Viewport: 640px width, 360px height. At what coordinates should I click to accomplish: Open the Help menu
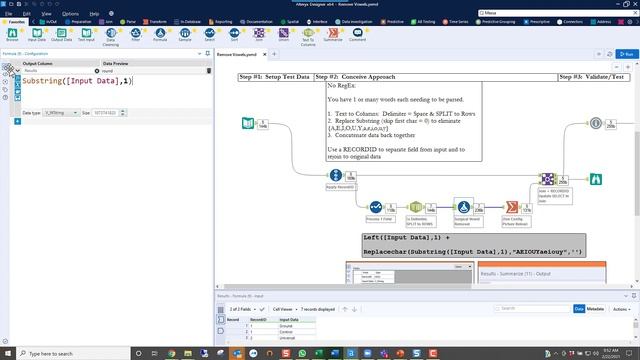tap(94, 13)
